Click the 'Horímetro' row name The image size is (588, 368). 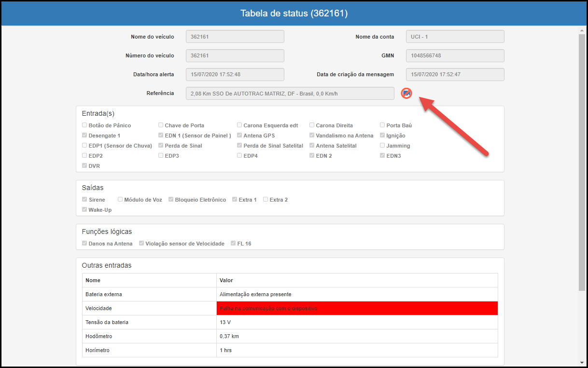coord(98,350)
